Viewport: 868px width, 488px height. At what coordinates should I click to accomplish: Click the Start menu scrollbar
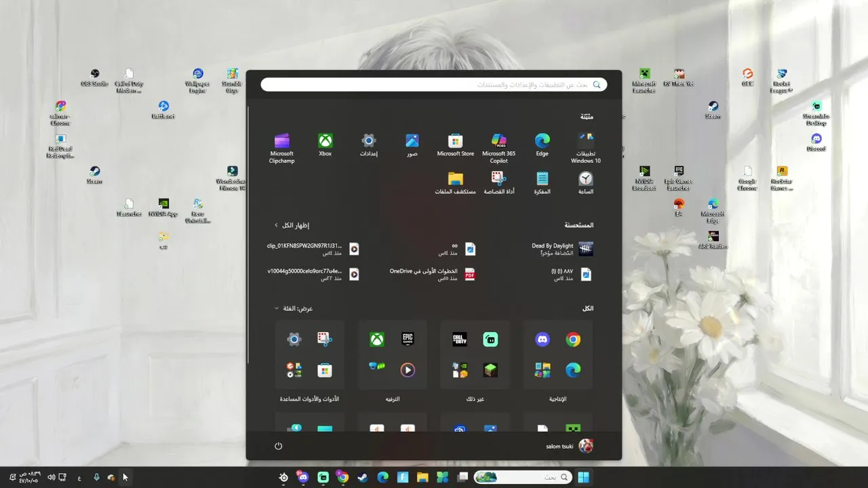click(249, 234)
